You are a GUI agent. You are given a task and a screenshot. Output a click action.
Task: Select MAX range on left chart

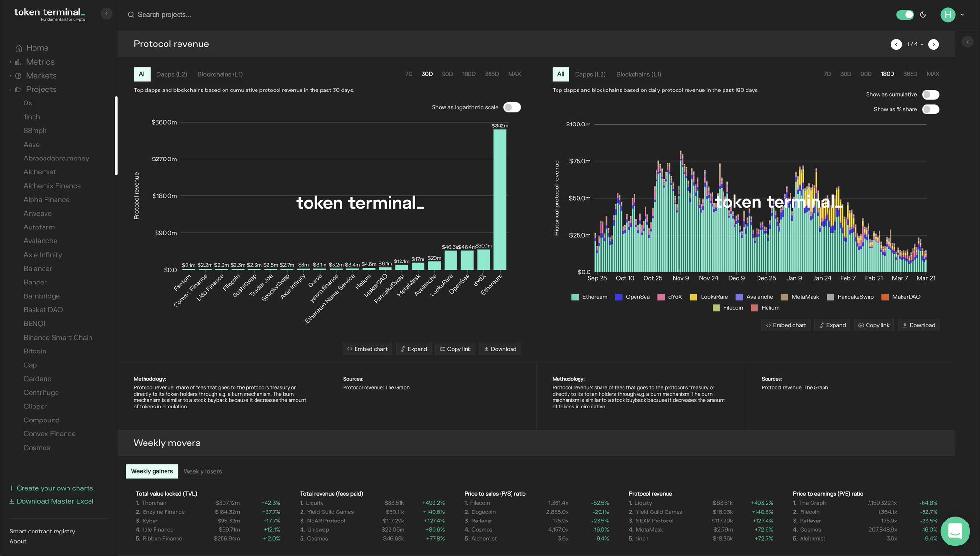(x=514, y=74)
